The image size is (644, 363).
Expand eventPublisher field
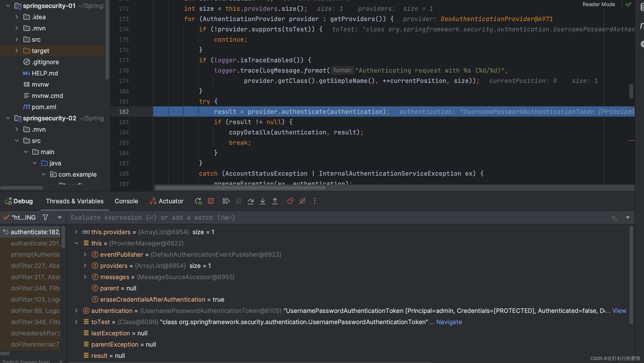click(85, 255)
